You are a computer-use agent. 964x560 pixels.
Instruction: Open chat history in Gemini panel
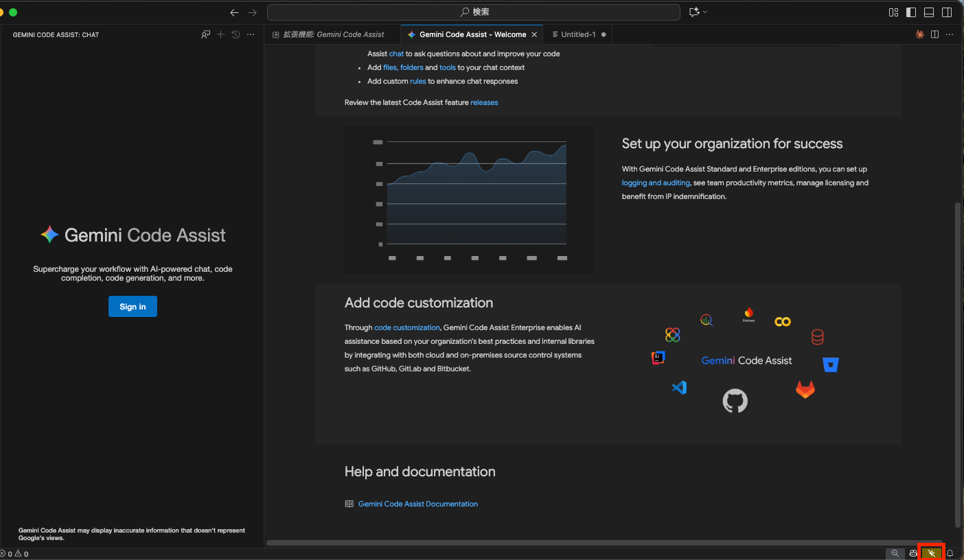(236, 34)
